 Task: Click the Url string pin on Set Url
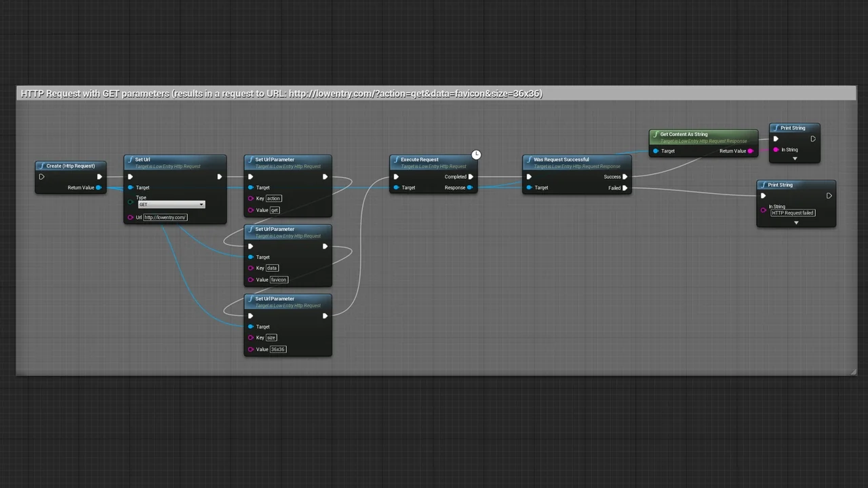[x=130, y=218]
